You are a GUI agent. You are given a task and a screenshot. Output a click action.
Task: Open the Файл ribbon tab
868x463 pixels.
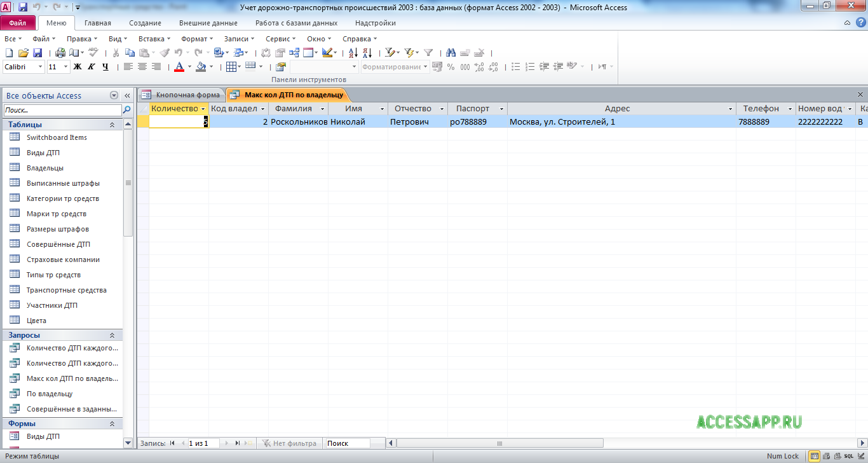click(18, 23)
